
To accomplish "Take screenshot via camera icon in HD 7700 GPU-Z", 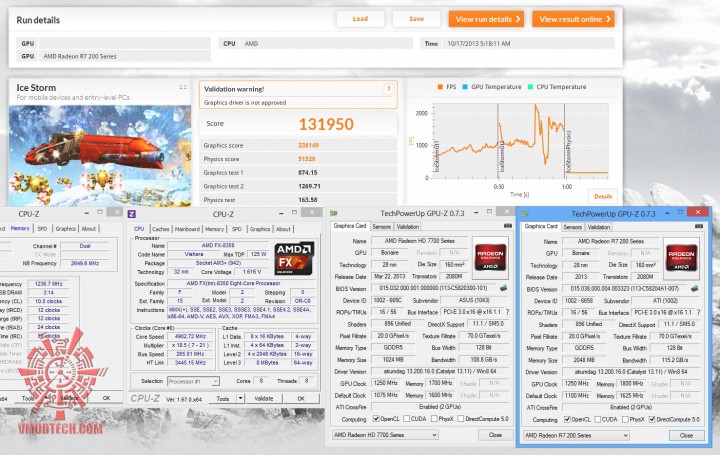I will click(x=508, y=226).
